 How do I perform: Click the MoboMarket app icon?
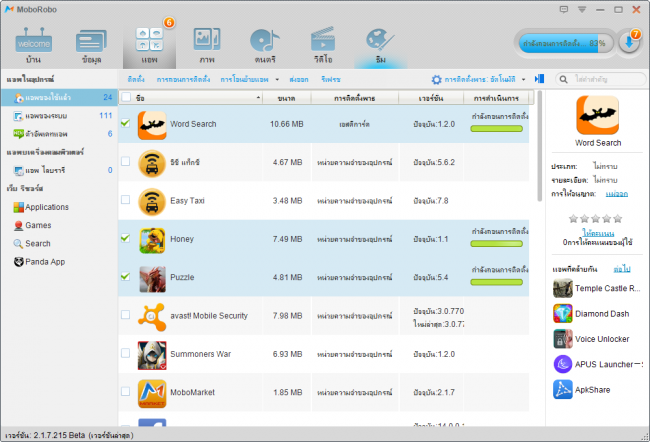[x=152, y=393]
